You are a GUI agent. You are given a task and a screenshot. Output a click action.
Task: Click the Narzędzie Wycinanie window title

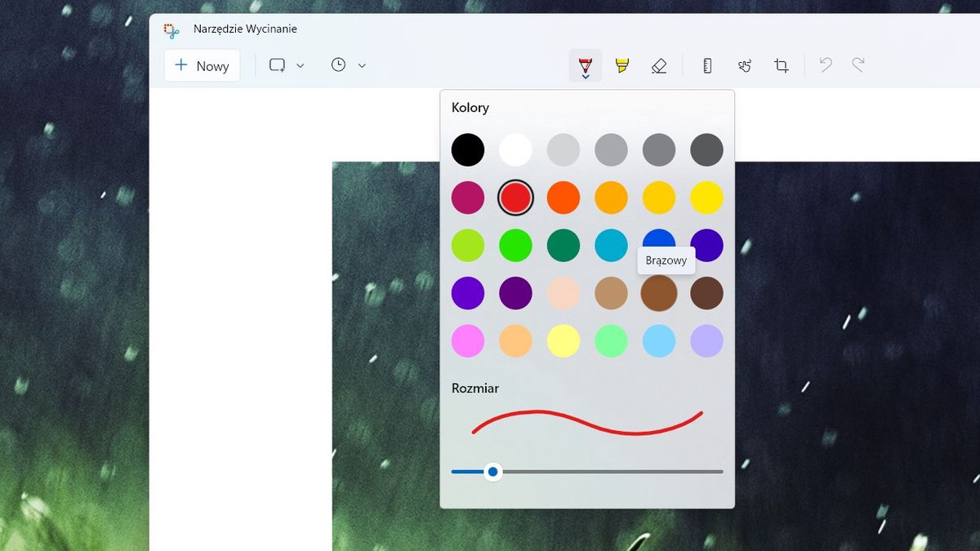(x=245, y=29)
